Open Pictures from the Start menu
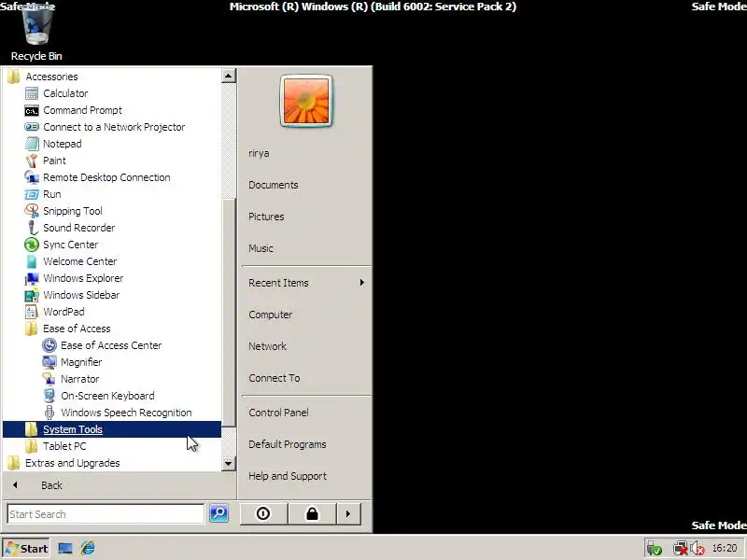The height and width of the screenshot is (560, 747). coord(306,217)
